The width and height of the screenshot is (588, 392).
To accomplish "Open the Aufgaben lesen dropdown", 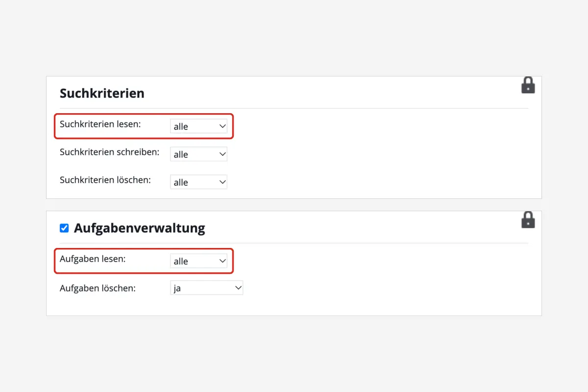I will [x=199, y=261].
